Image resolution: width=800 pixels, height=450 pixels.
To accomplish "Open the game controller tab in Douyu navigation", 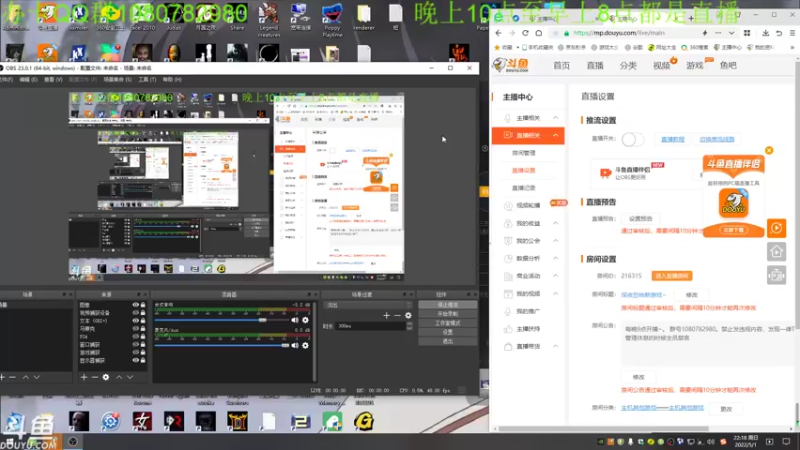I will [695, 65].
